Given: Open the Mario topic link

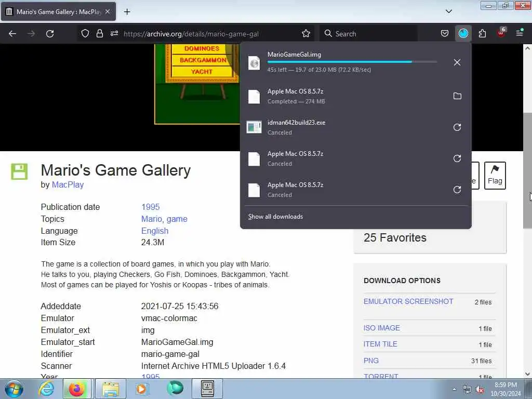Looking at the screenshot, I should (x=152, y=219).
